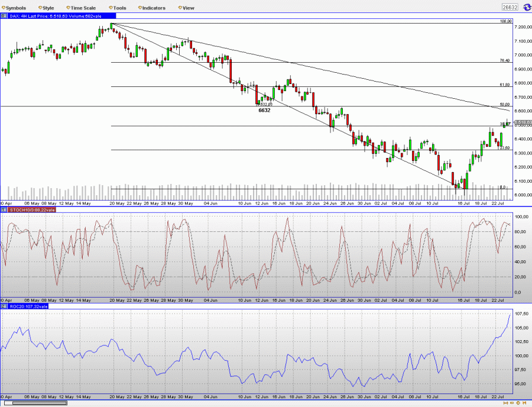The height and width of the screenshot is (407, 532).
Task: Click the refresh chart icon
Action: tap(527, 7)
